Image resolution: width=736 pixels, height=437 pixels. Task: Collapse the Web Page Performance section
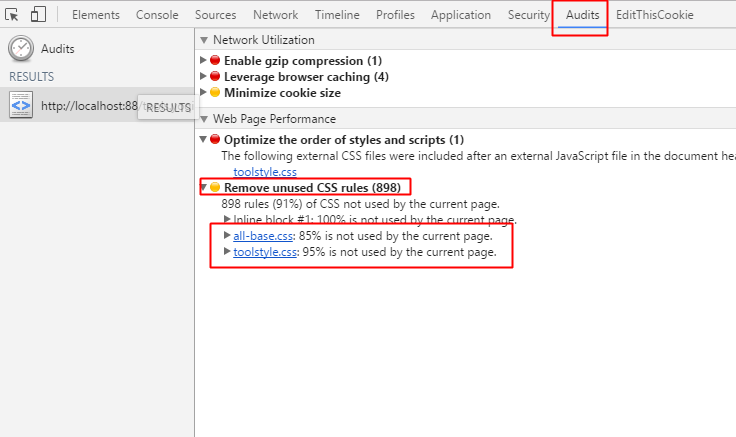205,119
